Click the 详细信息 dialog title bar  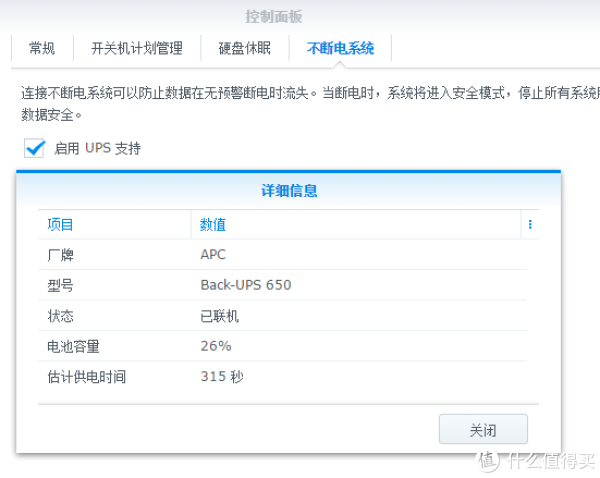click(288, 190)
